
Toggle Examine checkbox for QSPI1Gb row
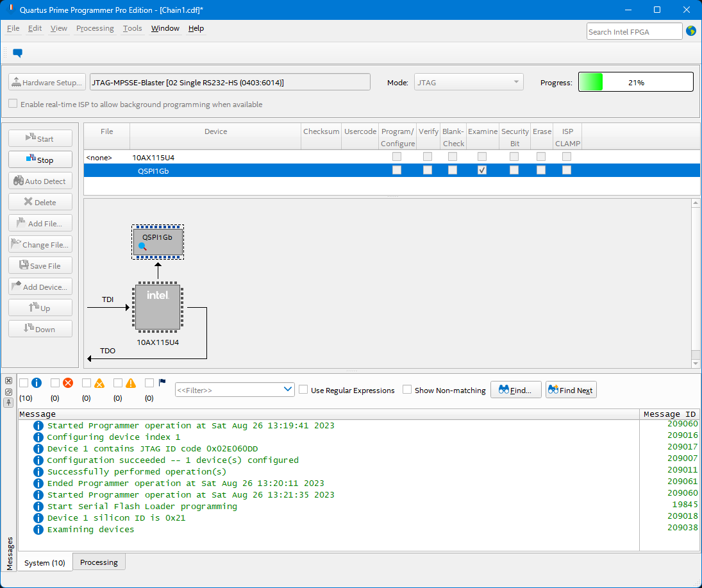click(x=482, y=170)
